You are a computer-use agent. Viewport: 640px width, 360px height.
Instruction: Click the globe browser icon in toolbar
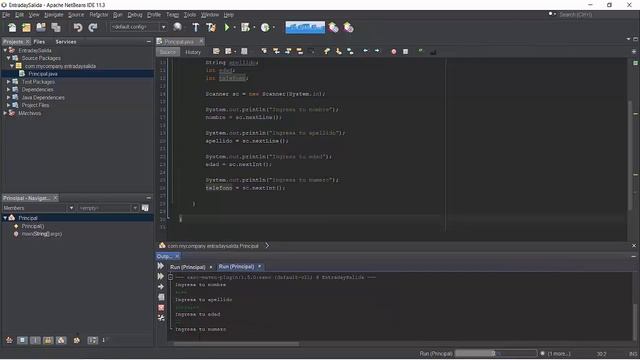(177, 27)
